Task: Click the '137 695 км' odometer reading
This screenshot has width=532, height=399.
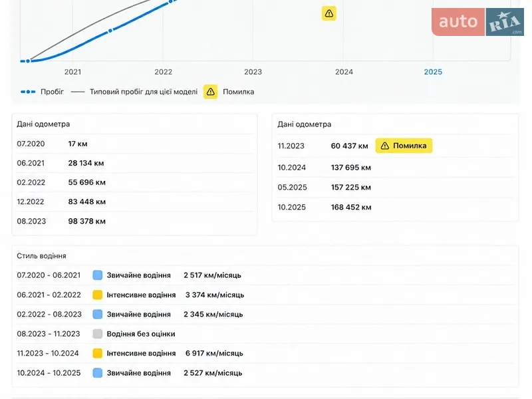Action: pos(351,168)
